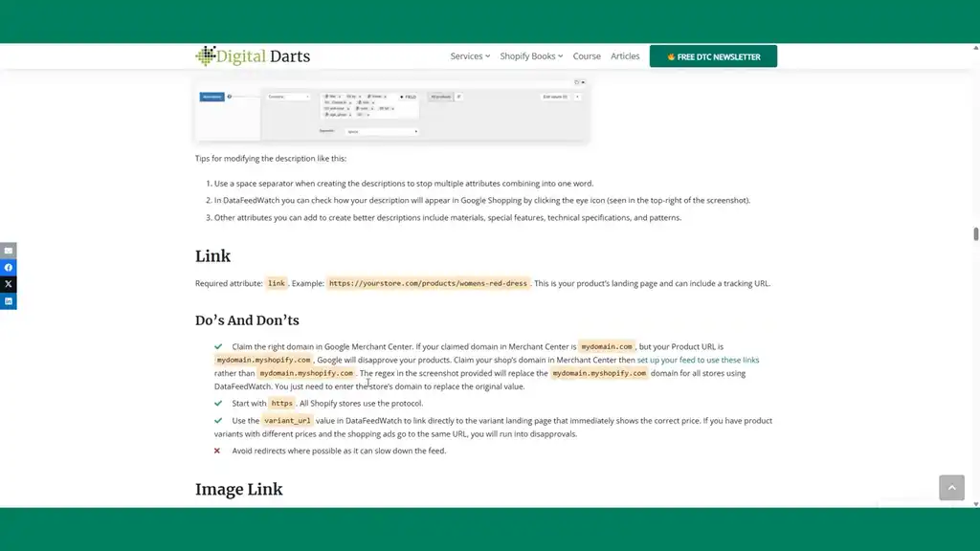Viewport: 980px width, 551px height.
Task: Open the Course menu item
Action: 587,56
